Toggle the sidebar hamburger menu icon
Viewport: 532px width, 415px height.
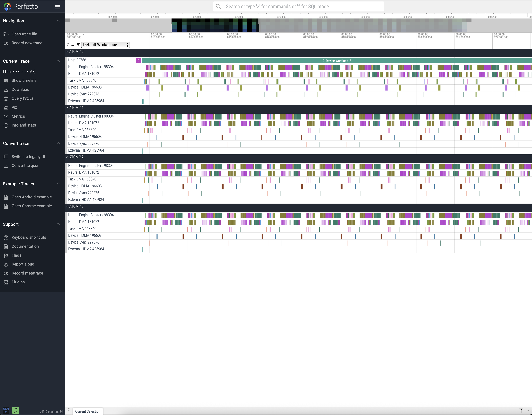[57, 7]
